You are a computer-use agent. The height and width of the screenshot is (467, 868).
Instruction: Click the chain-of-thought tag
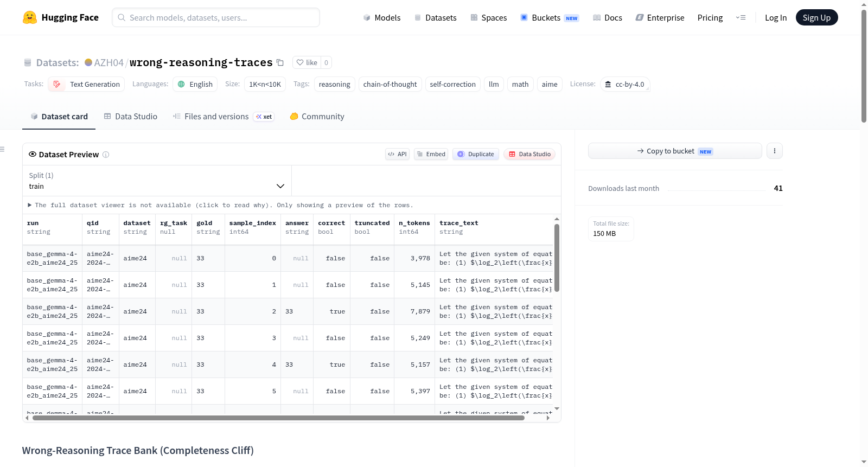tap(390, 84)
